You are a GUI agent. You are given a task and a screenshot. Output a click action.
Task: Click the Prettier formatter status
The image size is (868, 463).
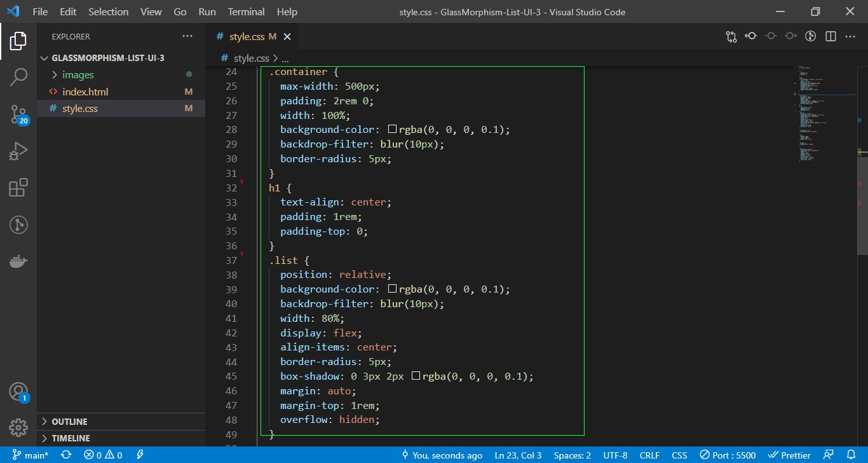(789, 455)
